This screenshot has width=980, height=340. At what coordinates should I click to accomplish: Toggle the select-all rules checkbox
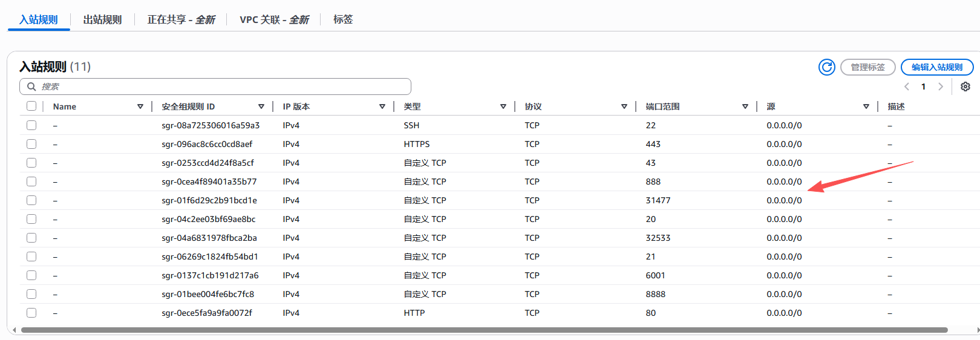click(31, 106)
